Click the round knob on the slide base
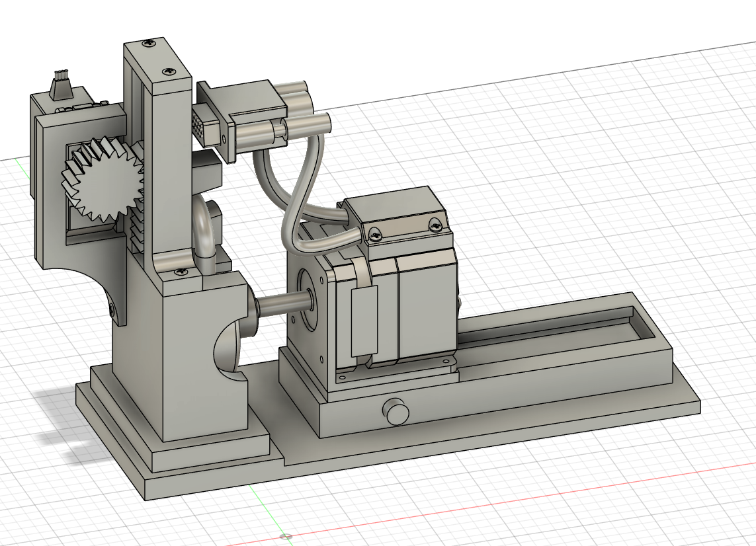Viewport: 756px width, 546px height. click(398, 412)
